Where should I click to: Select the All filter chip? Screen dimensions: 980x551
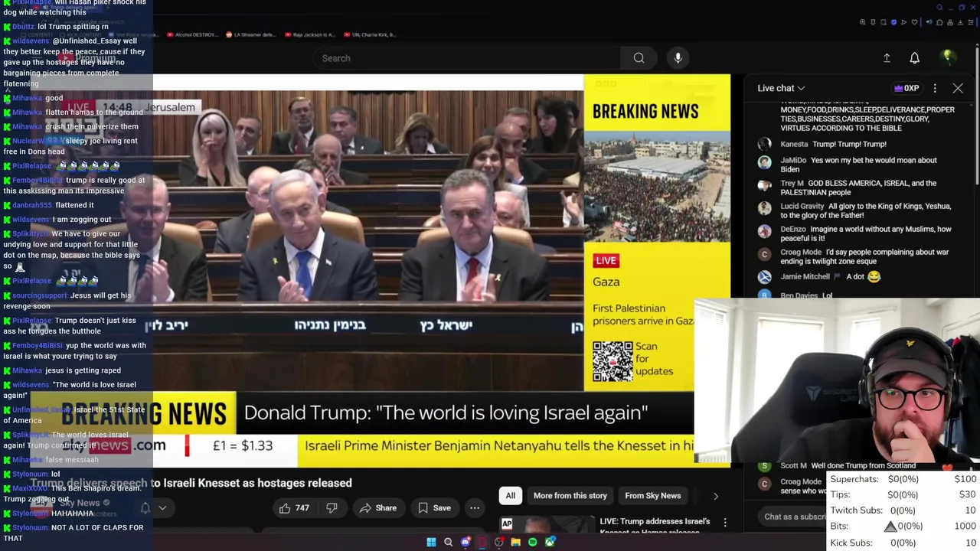[x=510, y=496]
